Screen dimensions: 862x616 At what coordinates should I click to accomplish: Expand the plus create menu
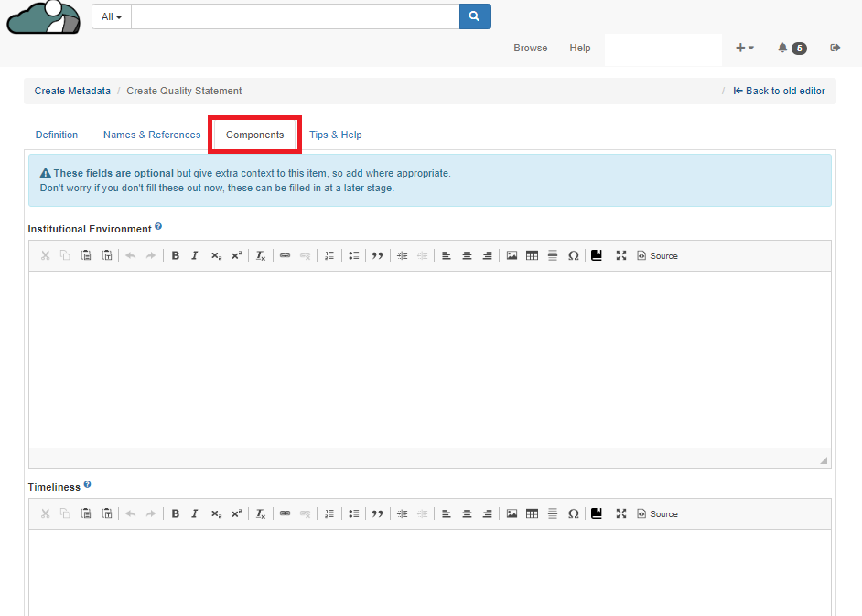click(x=744, y=48)
